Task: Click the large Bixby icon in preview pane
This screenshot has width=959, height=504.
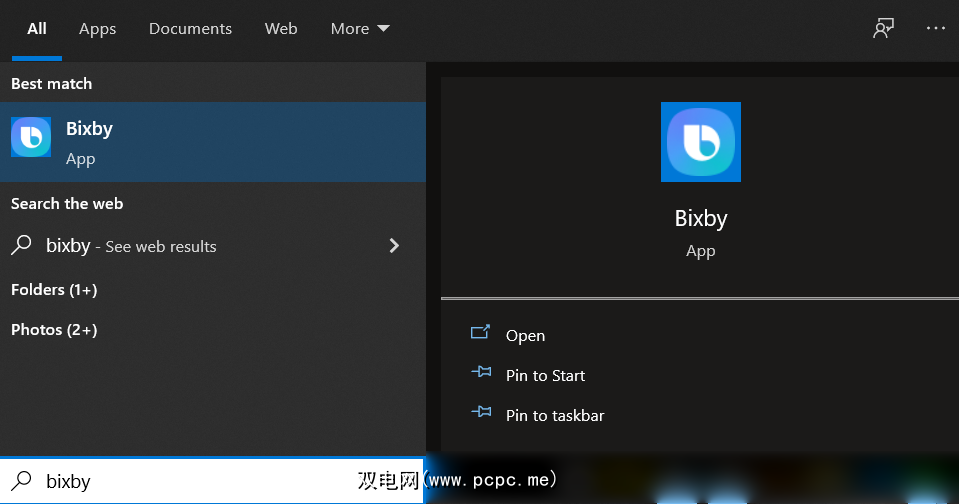Action: point(701,142)
